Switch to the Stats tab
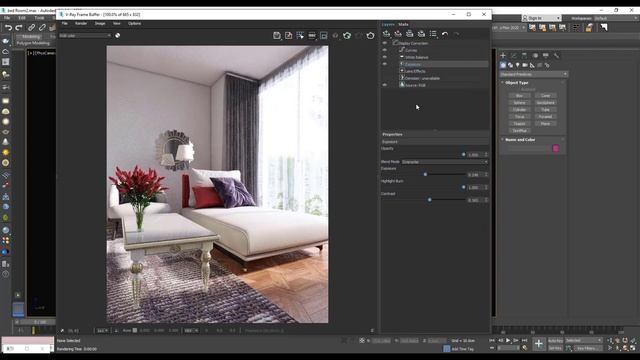Screen dimensions: 640x360 [403, 24]
